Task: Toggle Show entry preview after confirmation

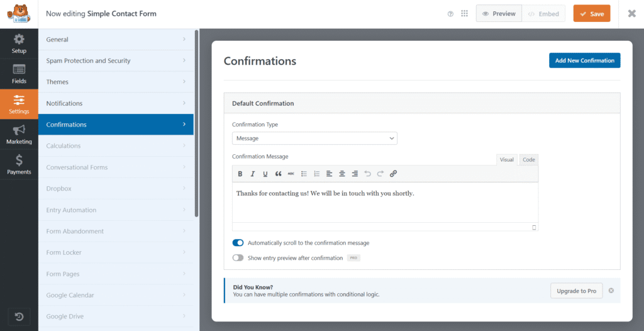Action: (x=238, y=258)
